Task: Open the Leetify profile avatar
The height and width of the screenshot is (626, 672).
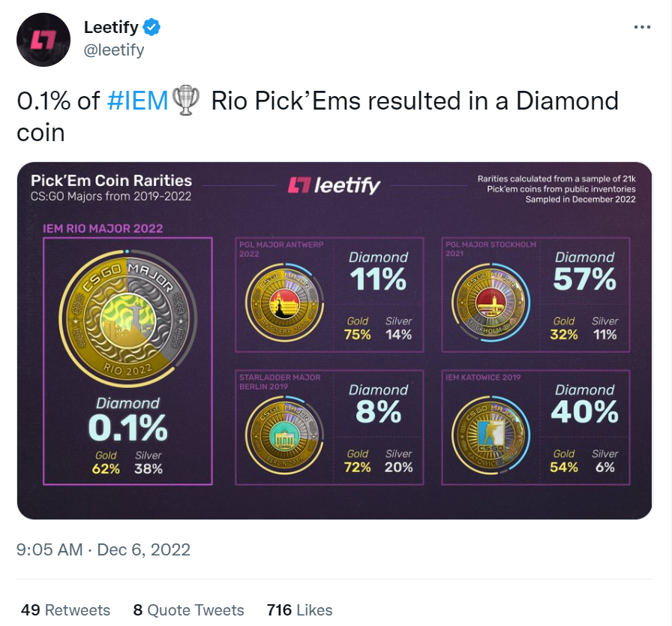Action: click(x=43, y=40)
